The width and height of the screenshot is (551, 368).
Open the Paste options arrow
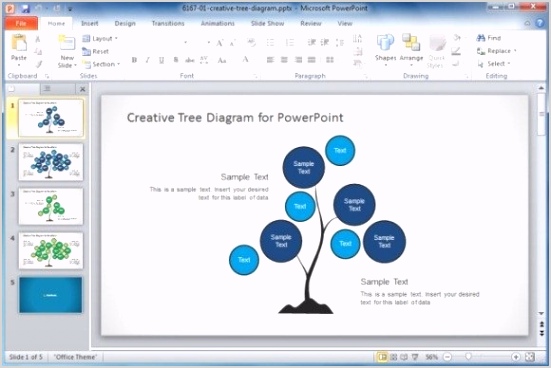[19, 65]
